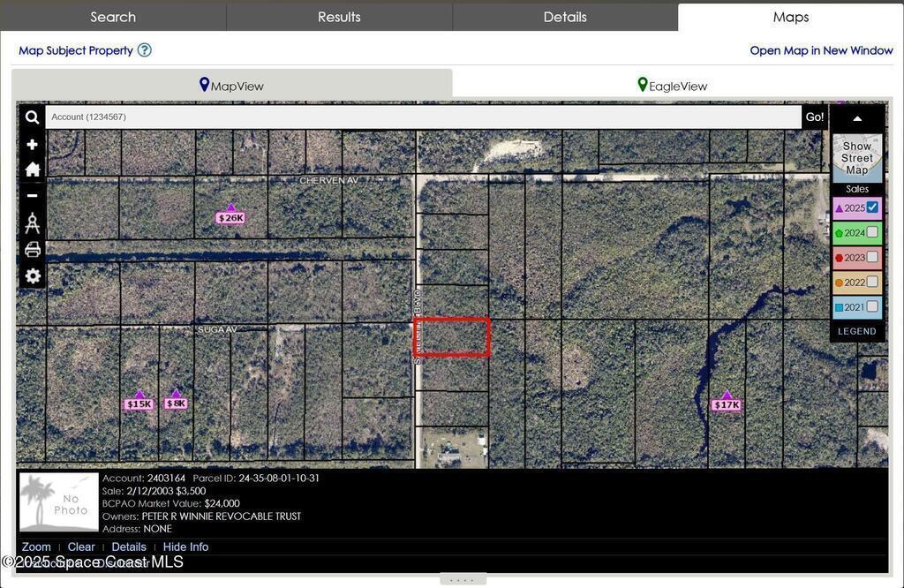The width and height of the screenshot is (904, 588).
Task: Open Map in New Window link
Action: point(821,50)
